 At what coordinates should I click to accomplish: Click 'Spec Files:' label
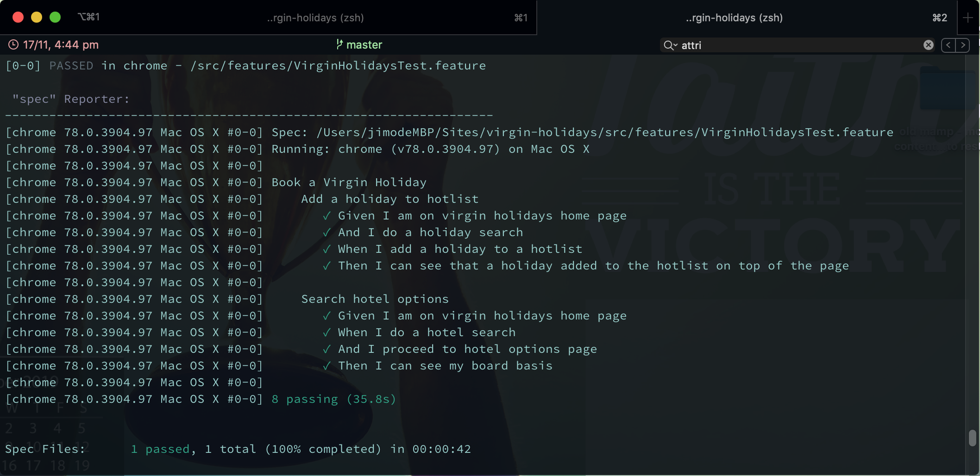(x=45, y=449)
